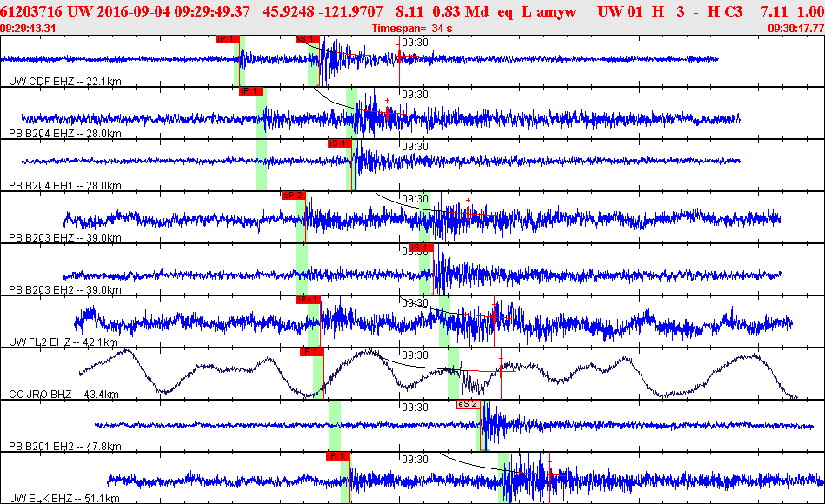The image size is (825, 504).
Task: Click the analyst name 'amyw' in the header
Action: [556, 11]
